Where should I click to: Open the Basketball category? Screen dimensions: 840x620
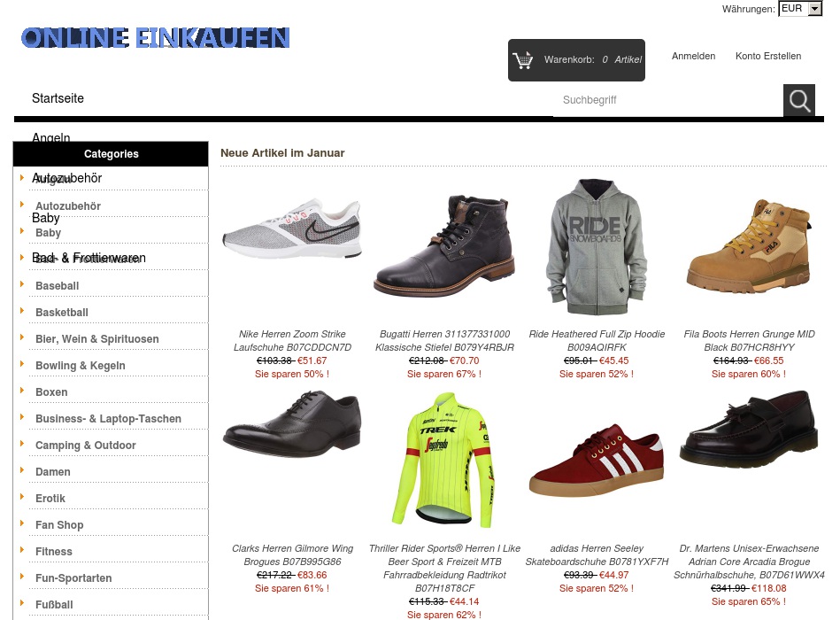[62, 313]
